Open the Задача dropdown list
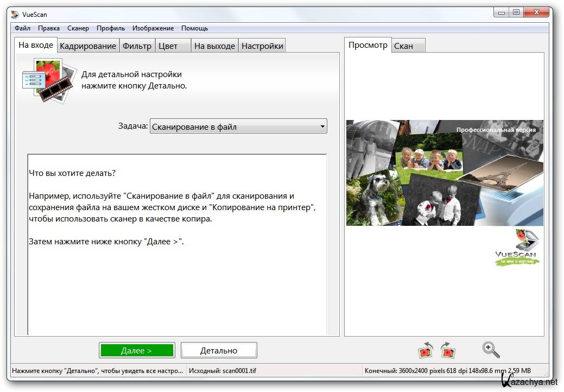Image resolution: width=564 pixels, height=392 pixels. click(238, 127)
